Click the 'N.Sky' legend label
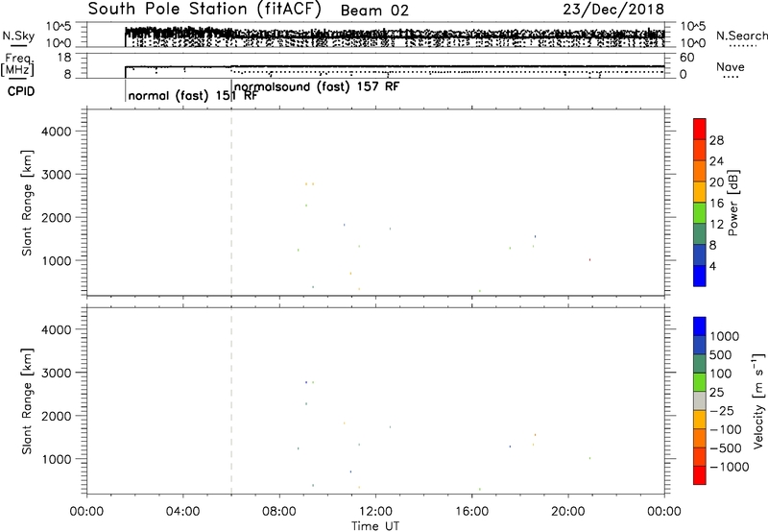This screenshot has width=768, height=532. coord(18,36)
